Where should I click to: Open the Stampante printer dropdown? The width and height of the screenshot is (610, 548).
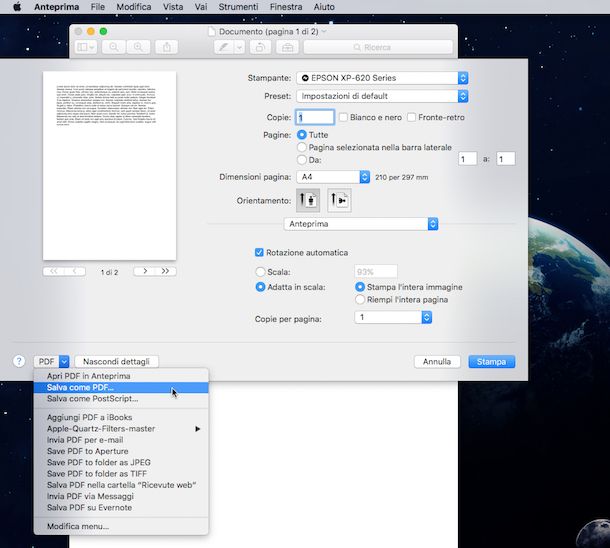(382, 78)
